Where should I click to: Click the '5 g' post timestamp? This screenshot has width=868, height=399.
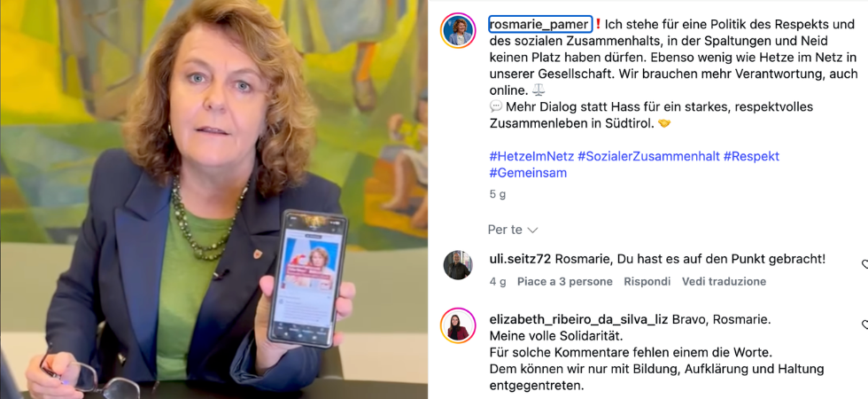(x=498, y=194)
